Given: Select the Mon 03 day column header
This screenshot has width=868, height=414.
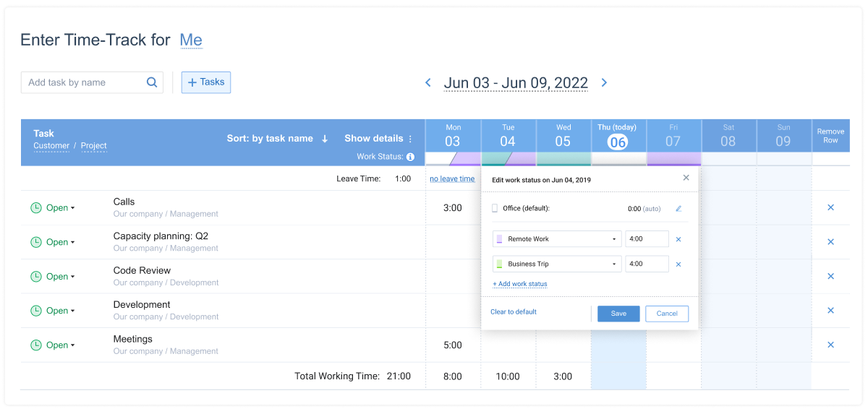Looking at the screenshot, I should [x=453, y=136].
